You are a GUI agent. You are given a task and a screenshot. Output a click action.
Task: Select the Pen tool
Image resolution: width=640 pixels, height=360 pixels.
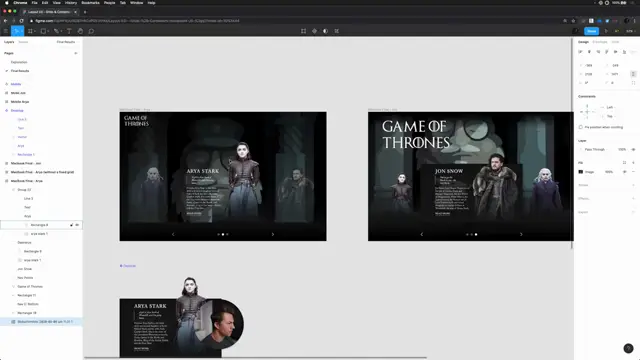(x=56, y=31)
